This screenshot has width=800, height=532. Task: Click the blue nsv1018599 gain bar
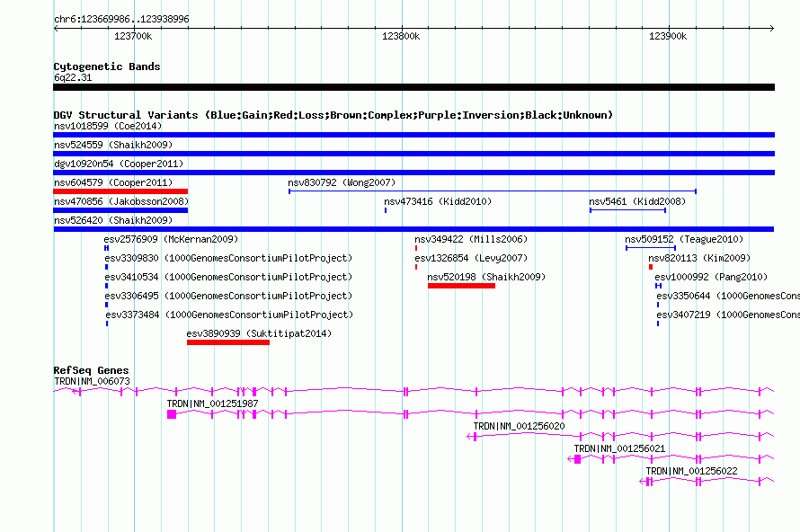413,135
